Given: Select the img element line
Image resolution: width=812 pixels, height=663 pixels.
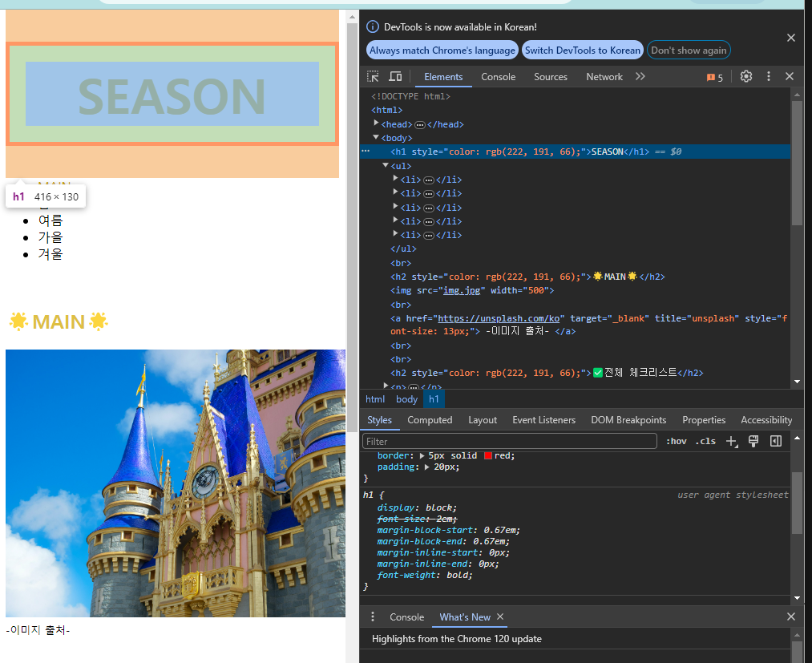Looking at the screenshot, I should click(472, 290).
